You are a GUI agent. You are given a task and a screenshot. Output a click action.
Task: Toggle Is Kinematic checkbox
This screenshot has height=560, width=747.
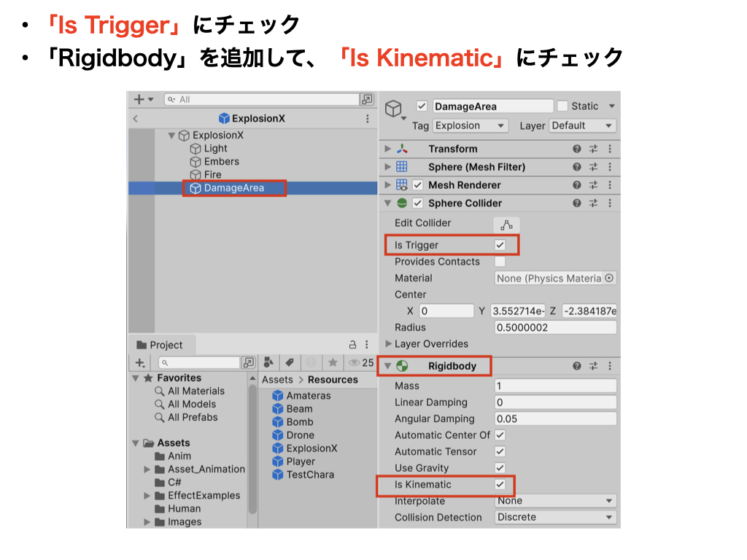pyautogui.click(x=500, y=485)
